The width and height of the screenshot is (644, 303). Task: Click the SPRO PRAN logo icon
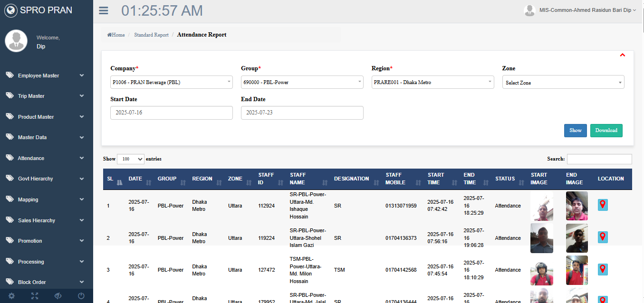[10, 10]
